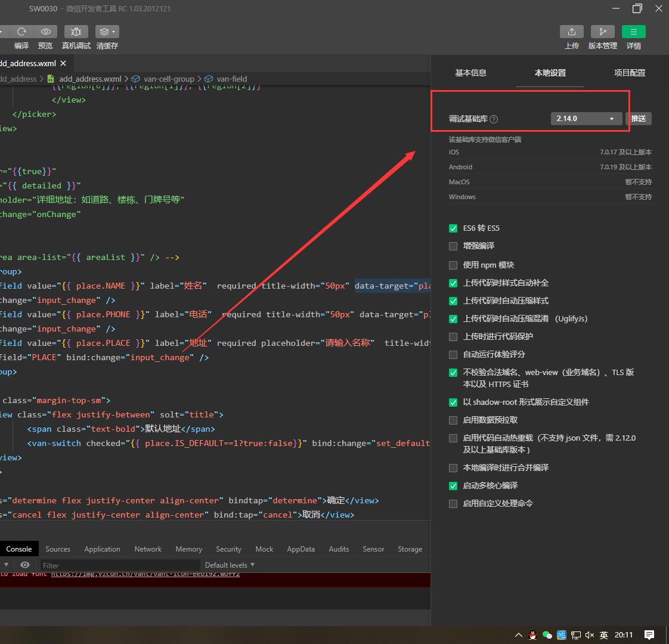669x644 pixels.
Task: Click the console Filter input field
Action: pyautogui.click(x=120, y=565)
